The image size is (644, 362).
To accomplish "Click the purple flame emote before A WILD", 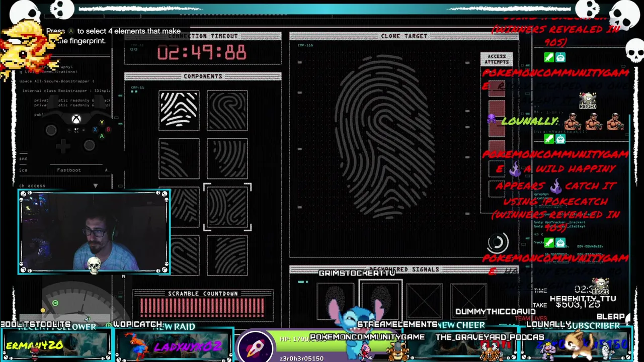I will click(515, 170).
